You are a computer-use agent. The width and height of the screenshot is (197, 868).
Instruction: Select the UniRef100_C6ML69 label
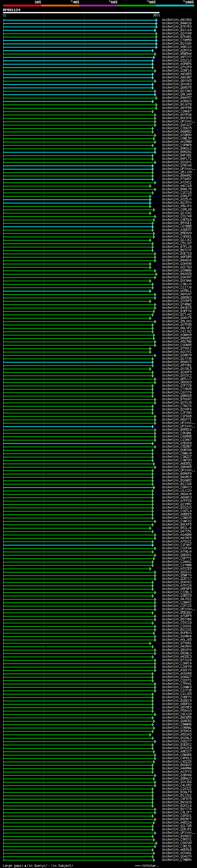(x=177, y=210)
